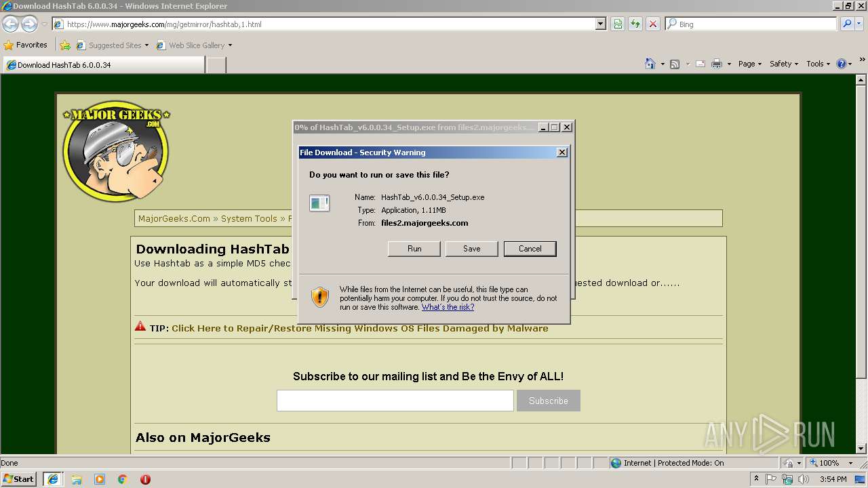Open Google Chrome taskbar icon
Image resolution: width=868 pixels, height=488 pixels.
(122, 479)
